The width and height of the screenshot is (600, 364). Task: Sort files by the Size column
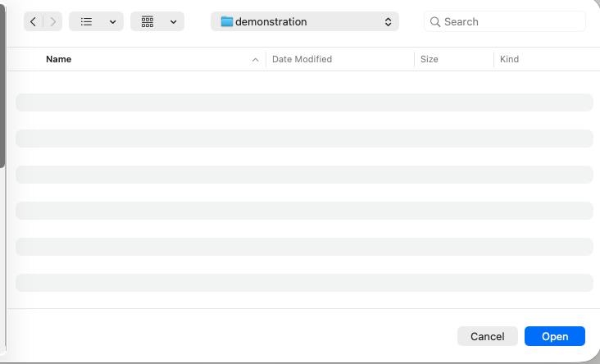pyautogui.click(x=429, y=59)
